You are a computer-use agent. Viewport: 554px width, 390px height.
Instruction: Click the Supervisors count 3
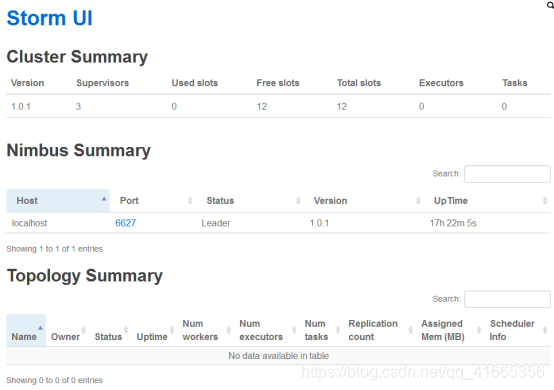78,106
